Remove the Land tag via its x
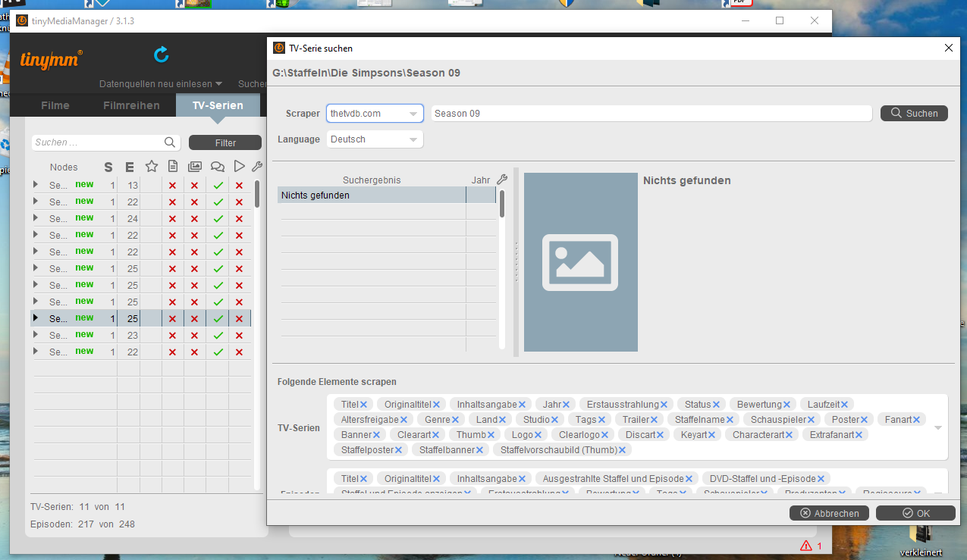The width and height of the screenshot is (967, 560). point(503,420)
